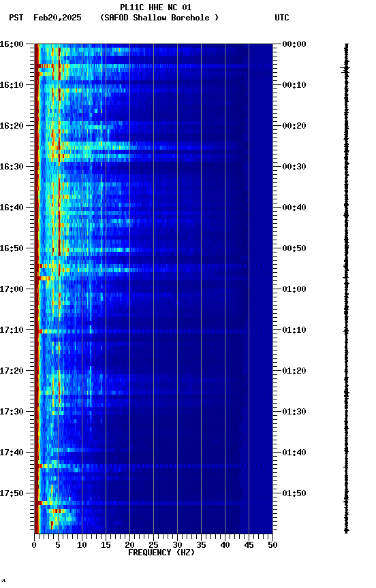Click the 16:10 PST time label
This screenshot has height=588, width=376.
coord(12,85)
